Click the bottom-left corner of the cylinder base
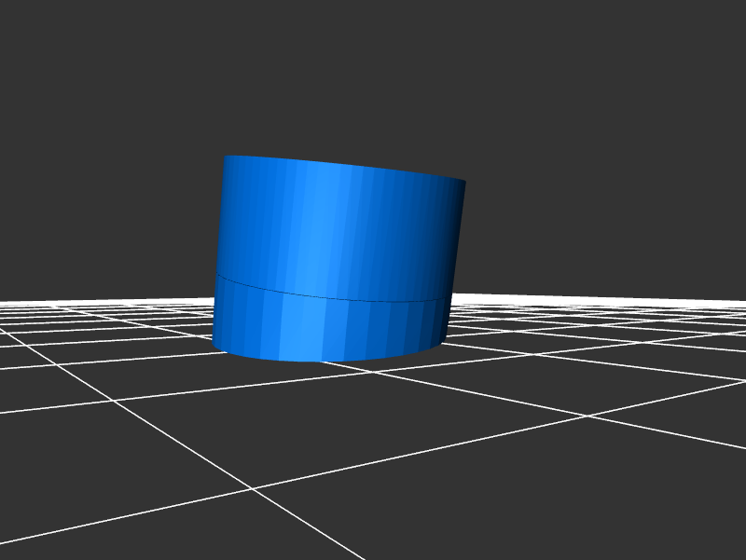 pyautogui.click(x=214, y=343)
